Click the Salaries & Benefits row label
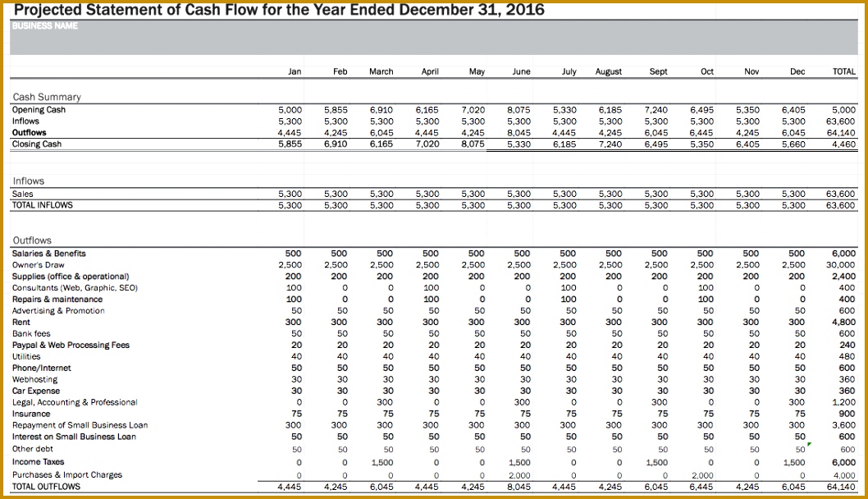Viewport: 868px width, 499px height. click(x=49, y=254)
